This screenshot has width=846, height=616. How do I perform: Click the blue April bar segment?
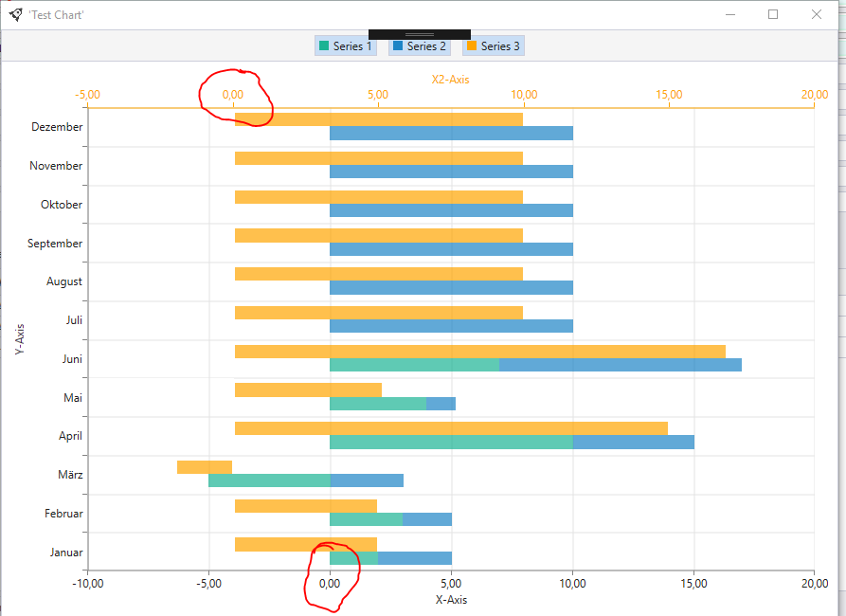[634, 443]
